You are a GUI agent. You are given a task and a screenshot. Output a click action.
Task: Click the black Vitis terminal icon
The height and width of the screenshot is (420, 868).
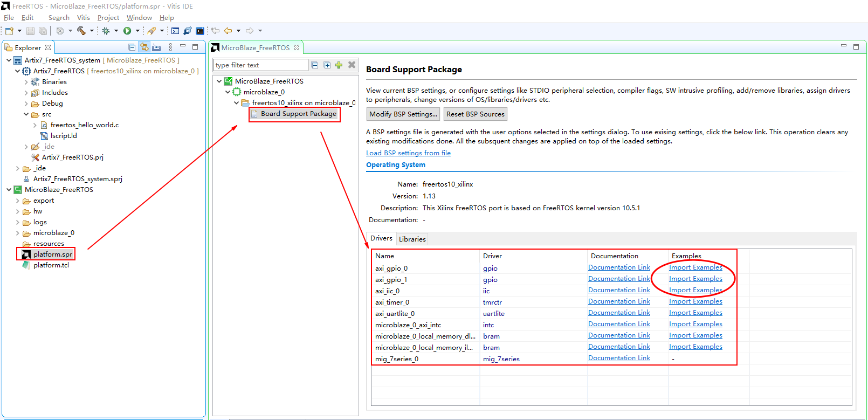click(x=200, y=31)
